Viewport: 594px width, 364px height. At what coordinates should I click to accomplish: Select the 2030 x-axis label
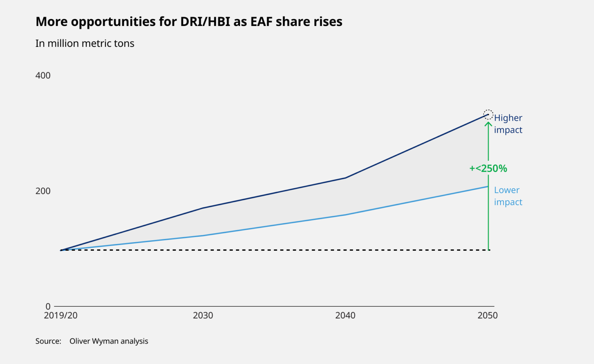[x=203, y=316]
